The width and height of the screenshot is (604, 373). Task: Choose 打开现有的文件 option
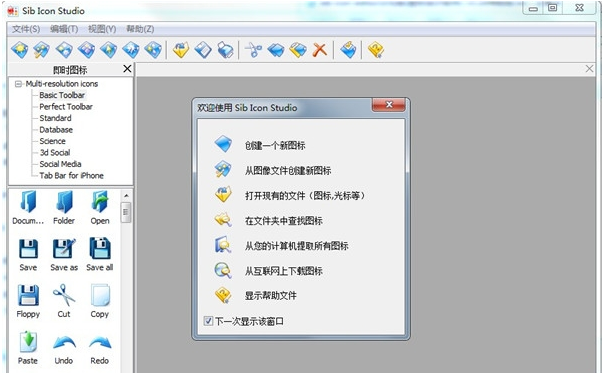(x=305, y=195)
